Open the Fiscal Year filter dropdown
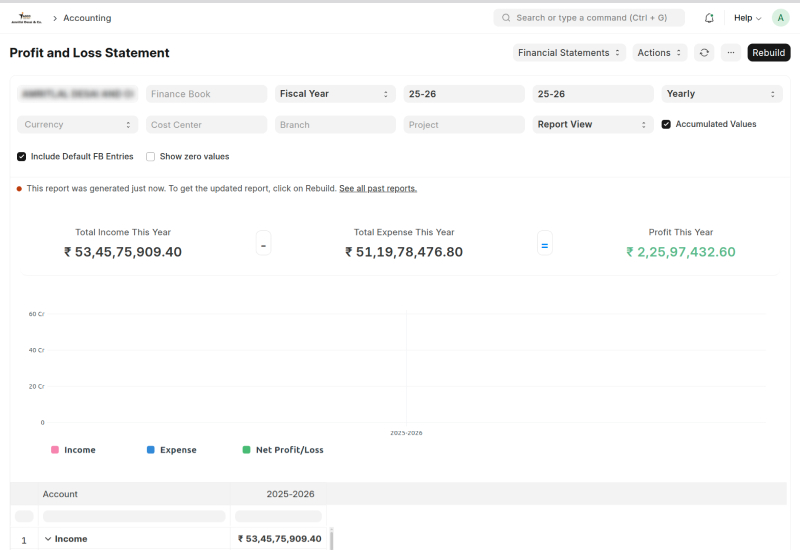 click(336, 94)
